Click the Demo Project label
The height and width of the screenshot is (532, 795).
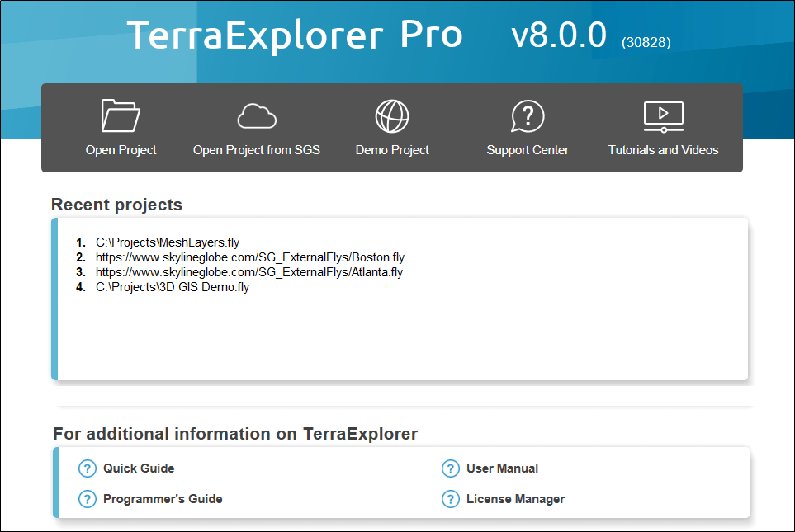(x=392, y=150)
